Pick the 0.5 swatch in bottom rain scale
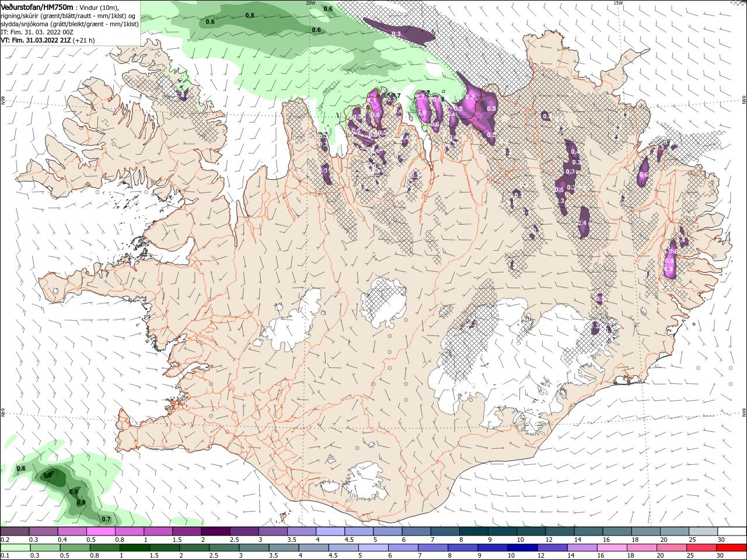The height and width of the screenshot is (560, 747). click(75, 548)
